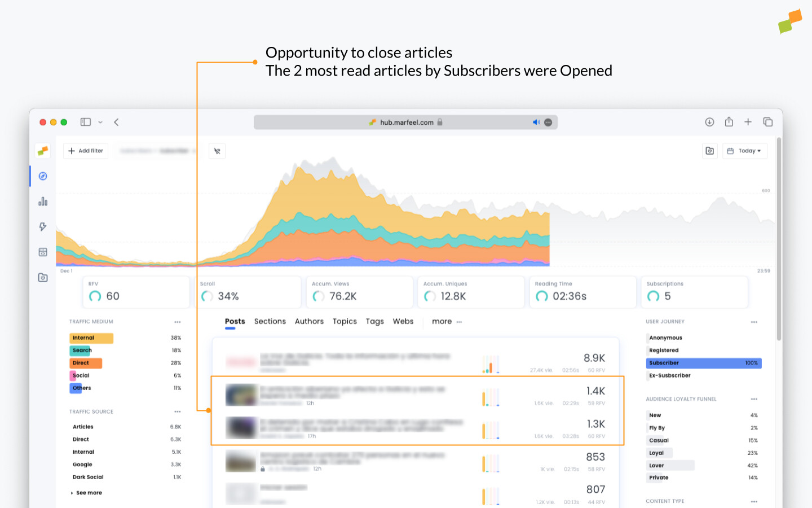Image resolution: width=812 pixels, height=508 pixels.
Task: Select the cursor icon next to Add filter
Action: [217, 151]
